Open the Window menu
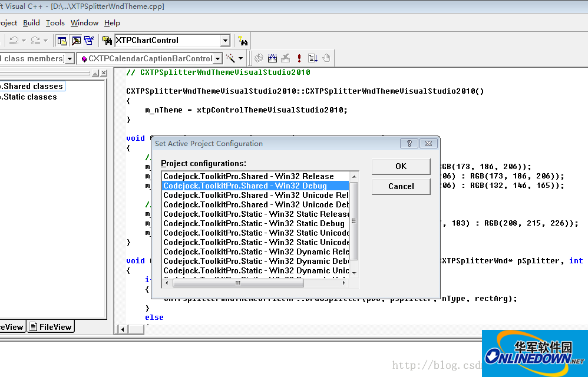 84,23
